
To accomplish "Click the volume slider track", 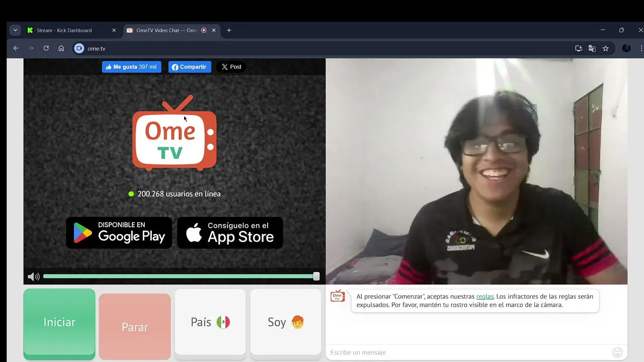I will coord(179,277).
